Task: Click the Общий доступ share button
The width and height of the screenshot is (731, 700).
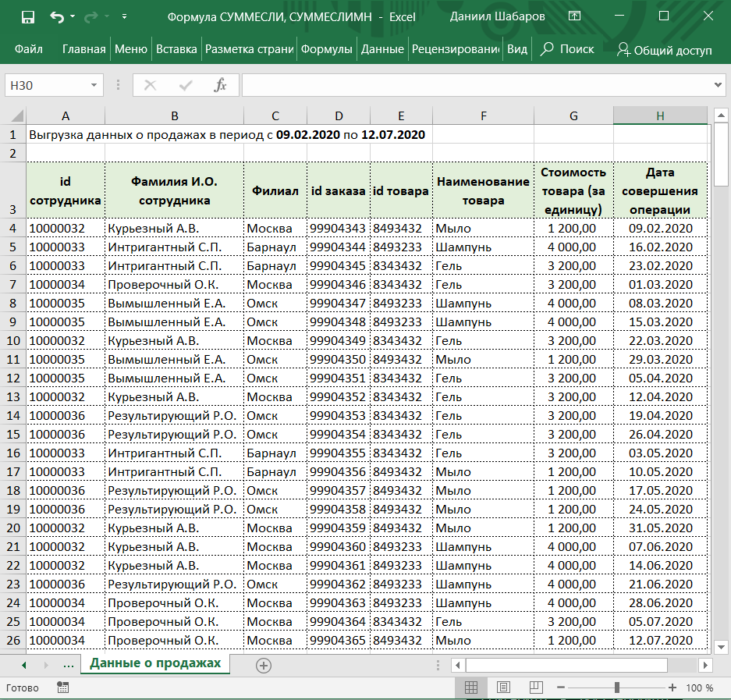Action: tap(665, 50)
